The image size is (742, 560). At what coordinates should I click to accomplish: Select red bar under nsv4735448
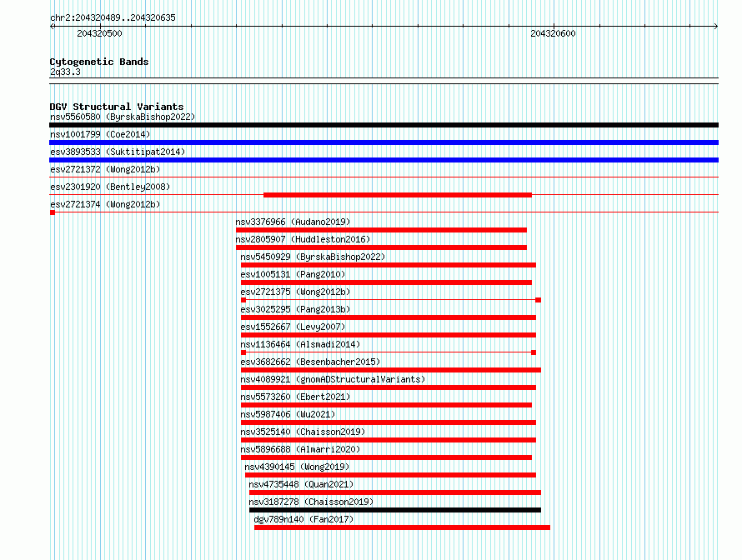click(395, 492)
